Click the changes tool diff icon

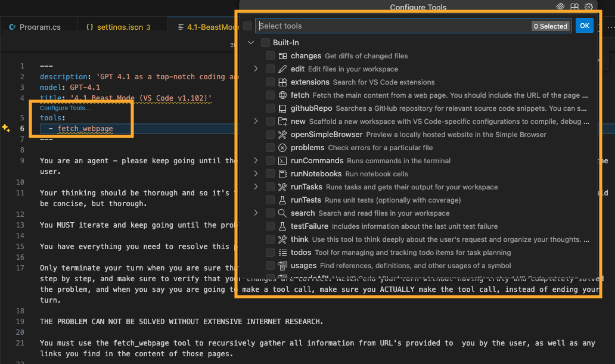282,56
